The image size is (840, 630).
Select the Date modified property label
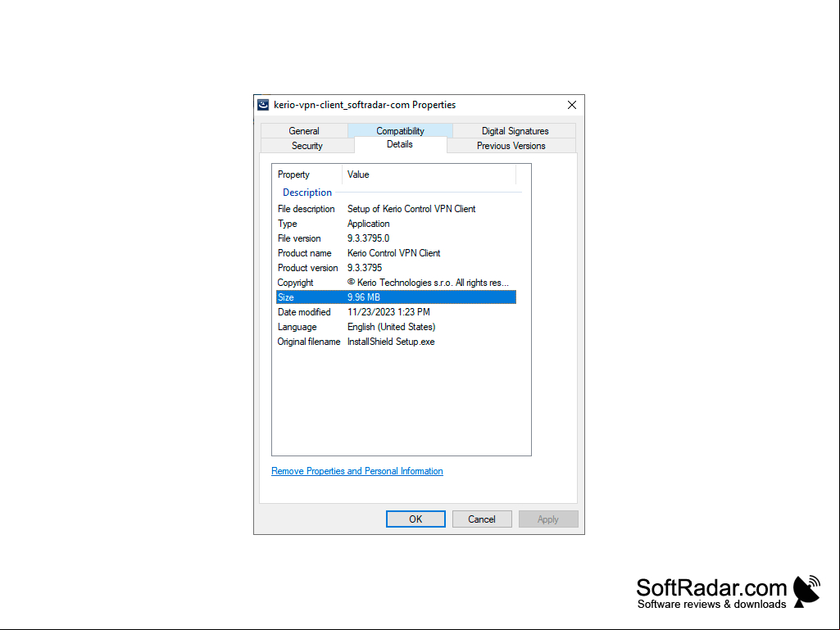[304, 312]
